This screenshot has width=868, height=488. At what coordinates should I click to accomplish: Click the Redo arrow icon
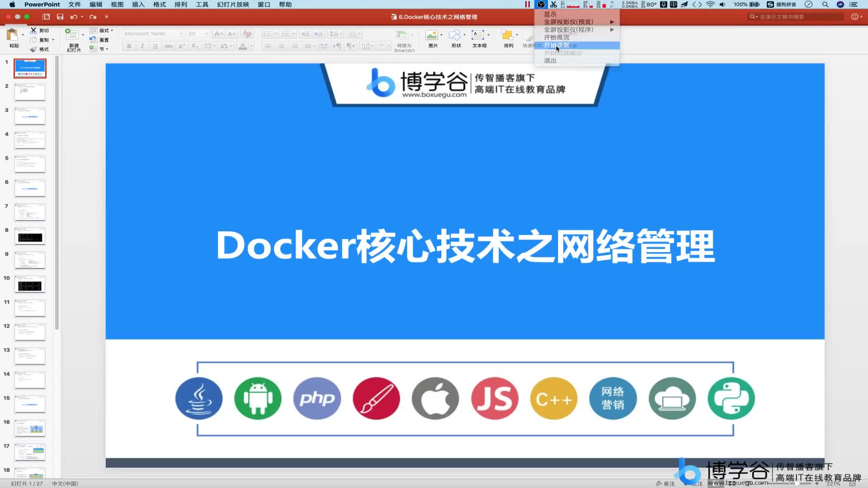[x=93, y=17]
